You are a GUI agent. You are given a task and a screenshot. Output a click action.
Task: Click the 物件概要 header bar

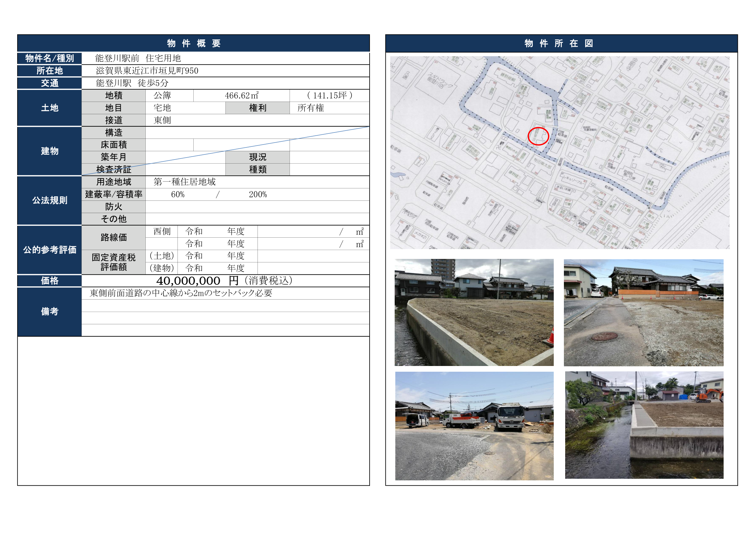193,43
